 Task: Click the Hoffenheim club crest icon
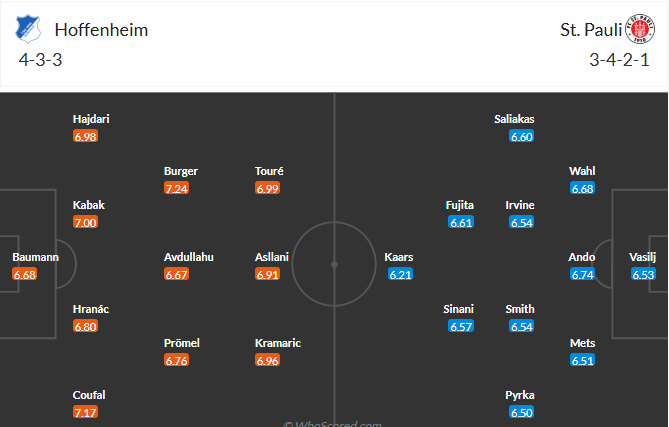[x=27, y=30]
